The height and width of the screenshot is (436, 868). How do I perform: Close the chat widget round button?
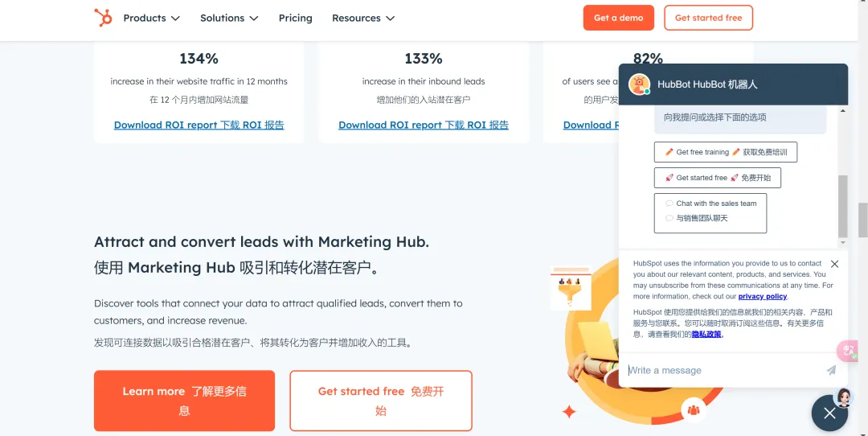[829, 413]
